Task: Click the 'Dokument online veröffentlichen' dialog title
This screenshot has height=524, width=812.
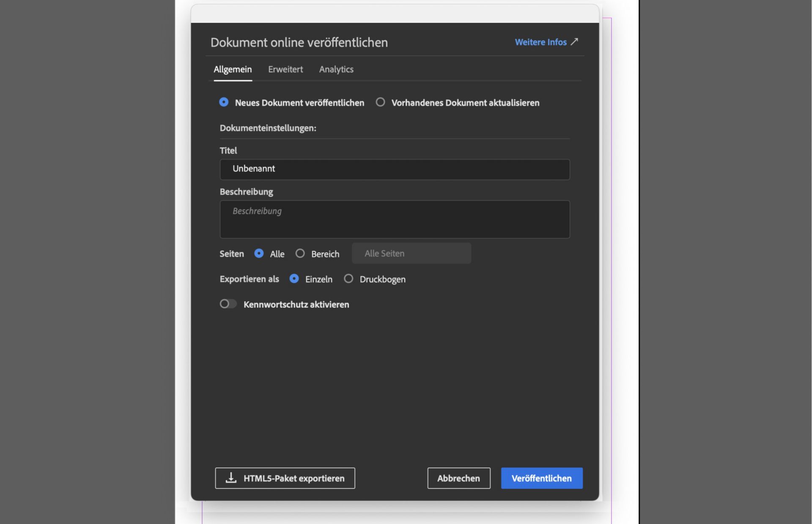Action: coord(299,42)
